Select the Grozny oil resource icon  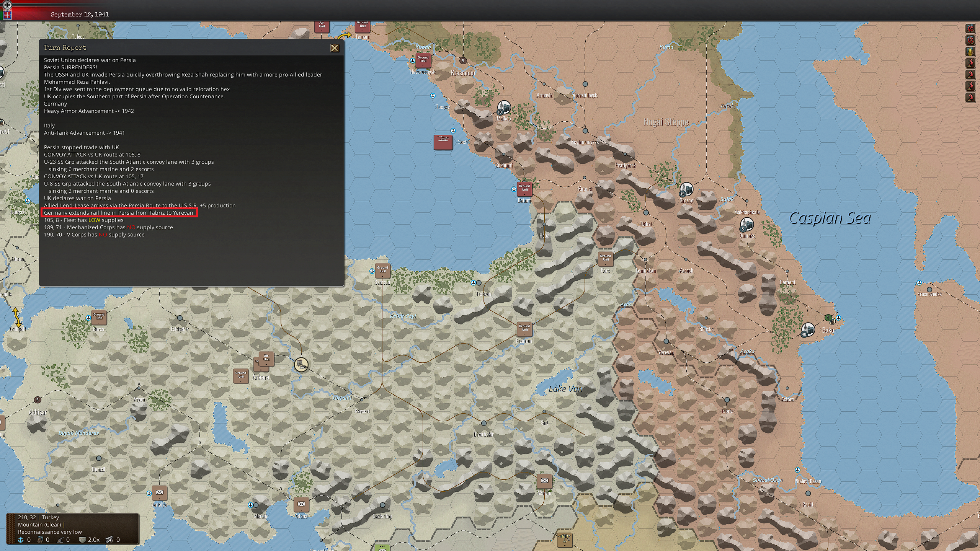[x=686, y=189]
